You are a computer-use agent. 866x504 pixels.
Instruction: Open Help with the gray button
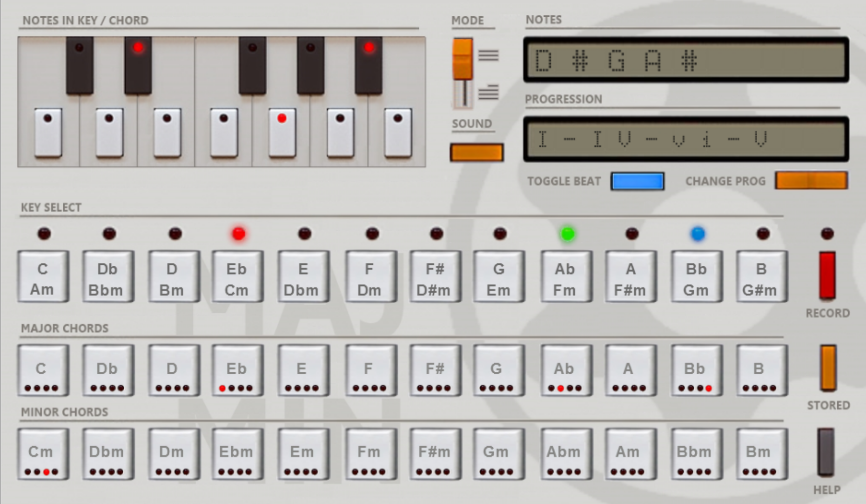(x=826, y=452)
